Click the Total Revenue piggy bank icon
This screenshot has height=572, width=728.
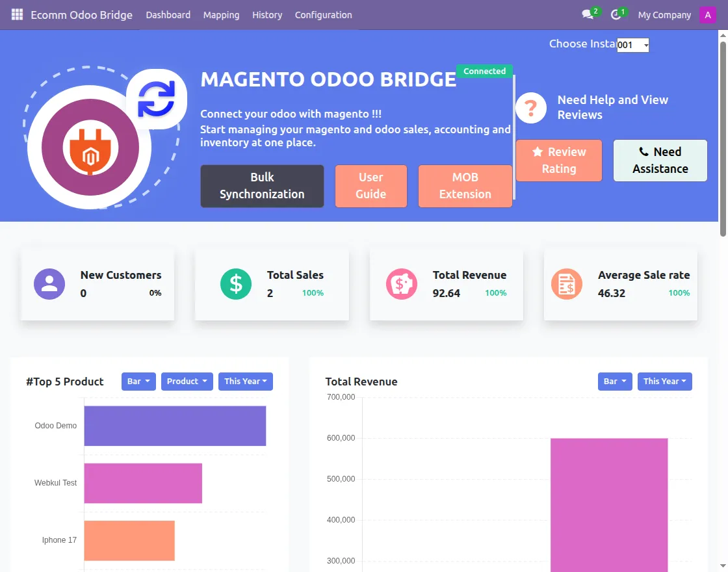(x=402, y=283)
